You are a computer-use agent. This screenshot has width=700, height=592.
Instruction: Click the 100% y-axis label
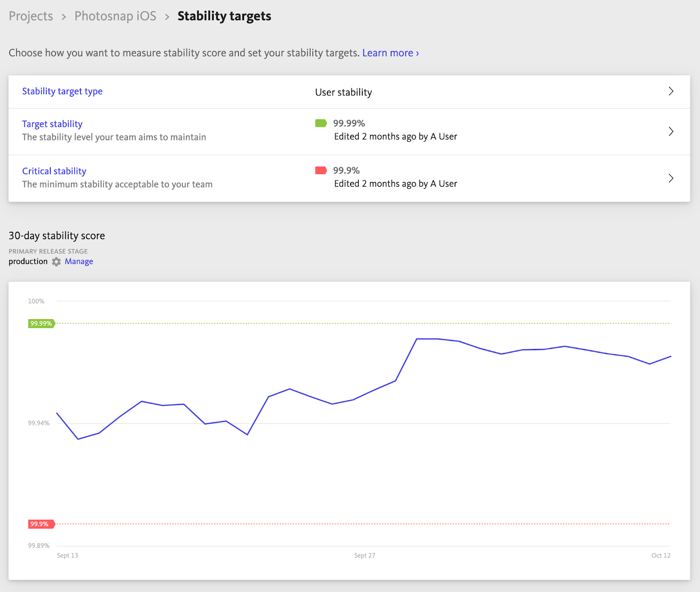(x=36, y=301)
